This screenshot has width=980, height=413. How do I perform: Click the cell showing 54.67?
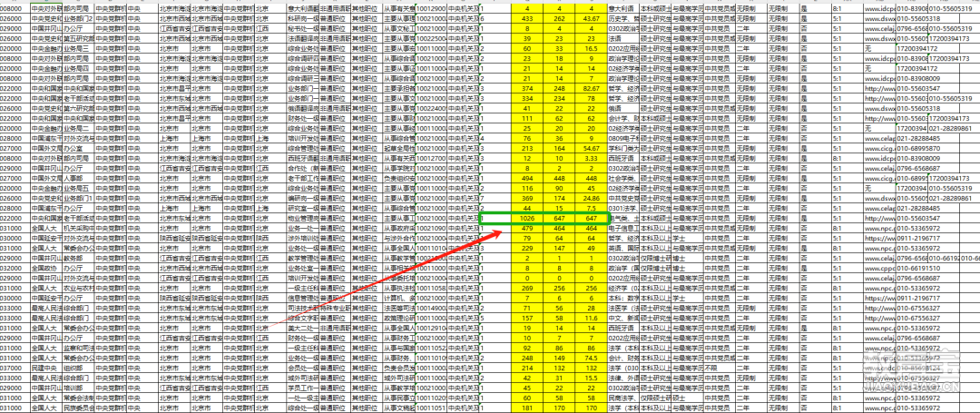tap(591, 149)
